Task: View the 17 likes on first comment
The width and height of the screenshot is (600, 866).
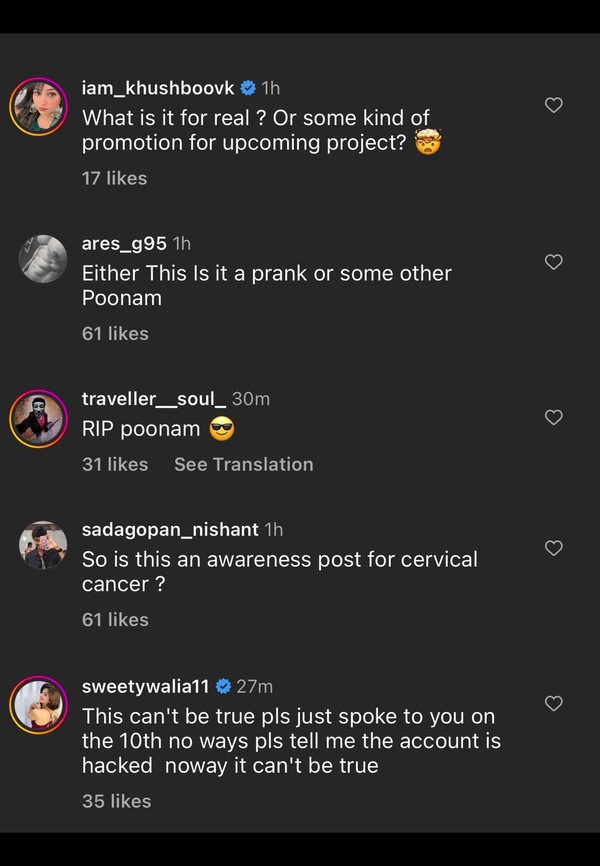Action: pyautogui.click(x=114, y=178)
